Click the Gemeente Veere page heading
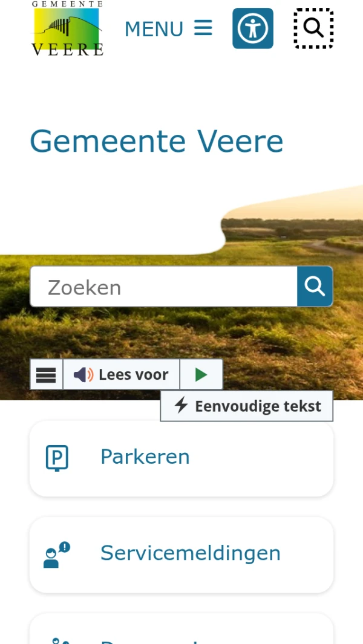 pos(157,141)
